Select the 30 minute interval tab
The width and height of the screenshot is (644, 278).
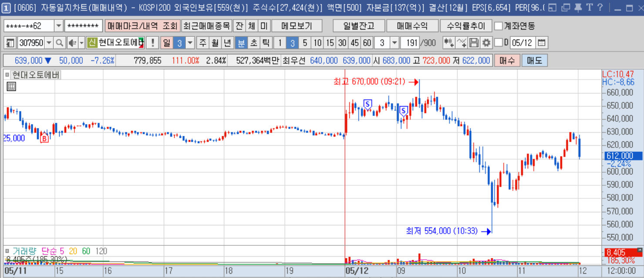pyautogui.click(x=343, y=43)
